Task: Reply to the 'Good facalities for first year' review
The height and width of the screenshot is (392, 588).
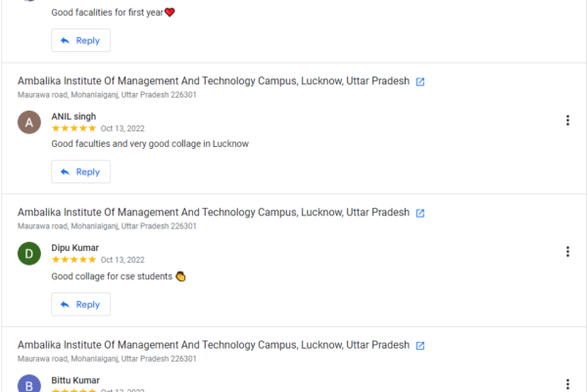Action: tap(80, 40)
